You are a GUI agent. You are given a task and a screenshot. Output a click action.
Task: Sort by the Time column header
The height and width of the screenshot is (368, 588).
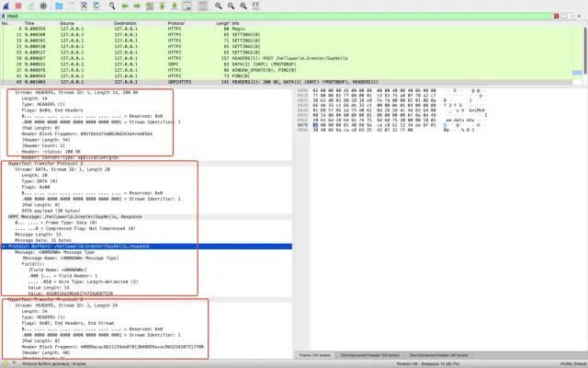click(x=29, y=23)
